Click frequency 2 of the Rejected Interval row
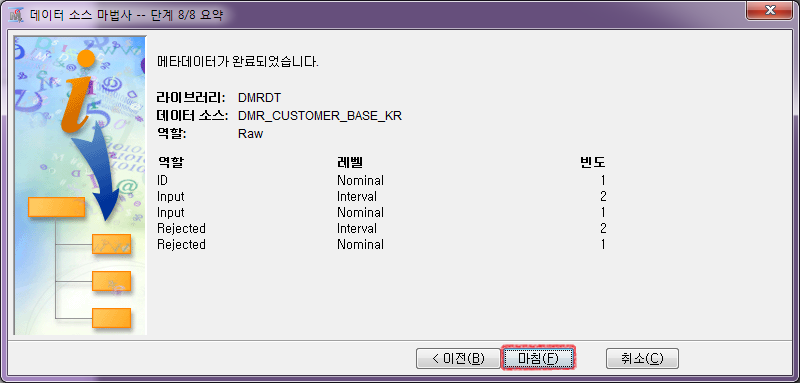 (603, 228)
